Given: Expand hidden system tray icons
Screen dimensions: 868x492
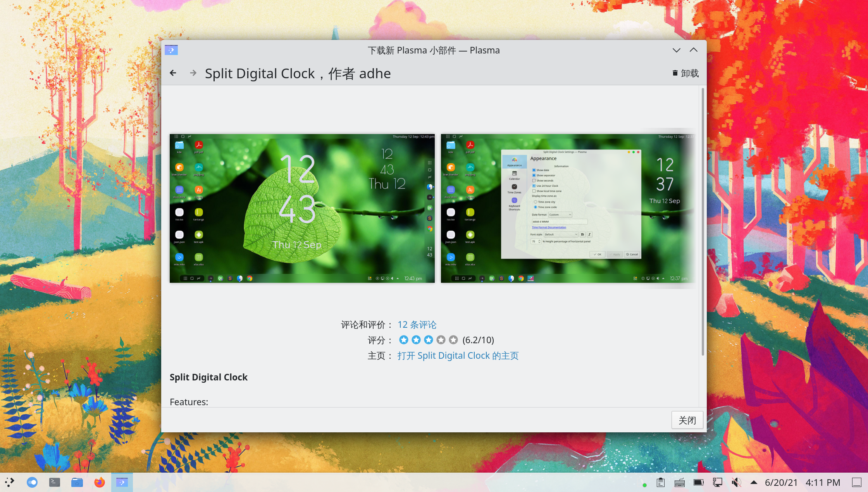Looking at the screenshot, I should (754, 482).
